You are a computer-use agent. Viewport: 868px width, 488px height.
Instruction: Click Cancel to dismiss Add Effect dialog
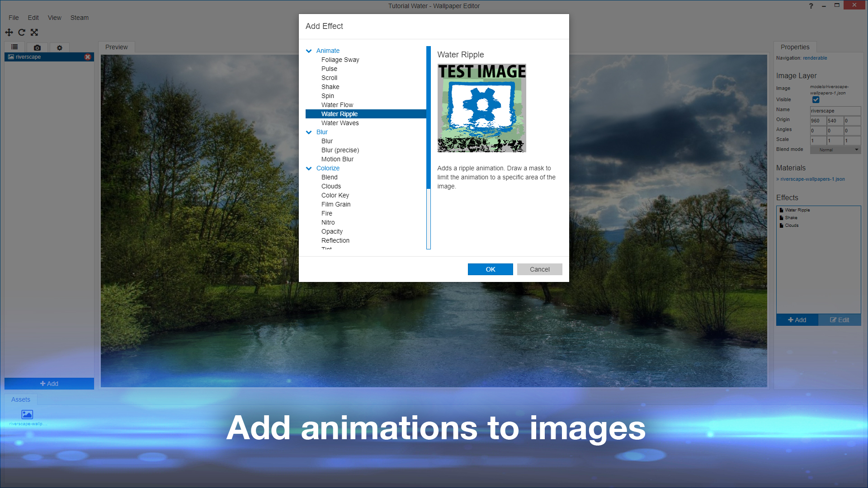tap(539, 269)
